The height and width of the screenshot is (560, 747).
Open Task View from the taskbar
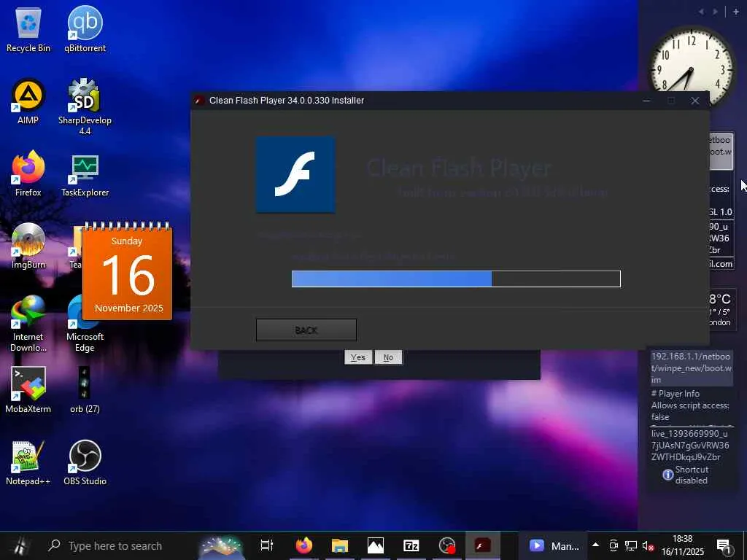tap(267, 545)
